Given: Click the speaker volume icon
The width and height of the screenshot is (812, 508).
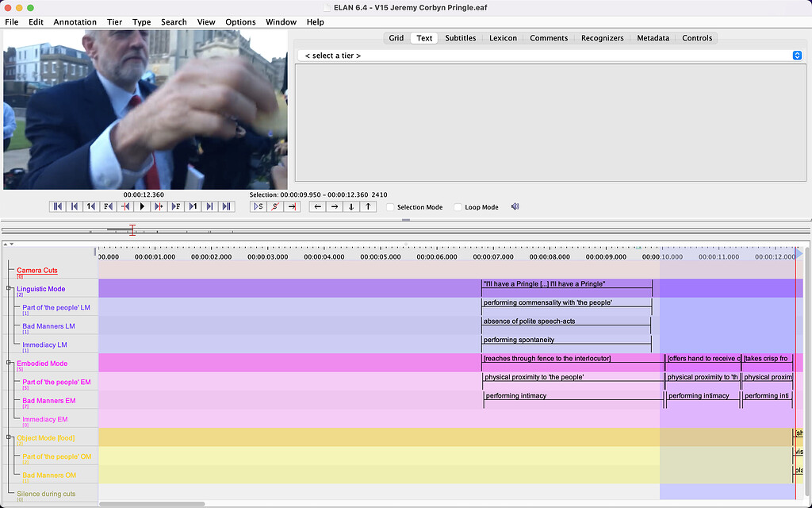Looking at the screenshot, I should [x=515, y=206].
